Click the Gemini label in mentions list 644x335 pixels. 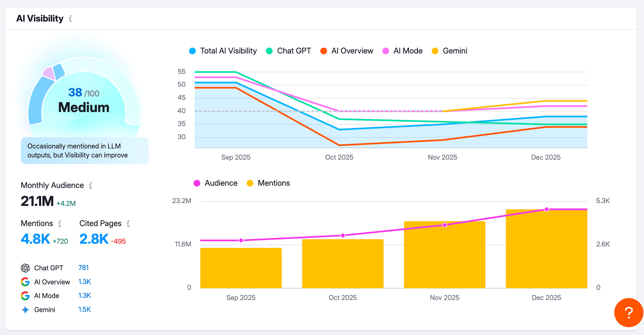point(45,310)
